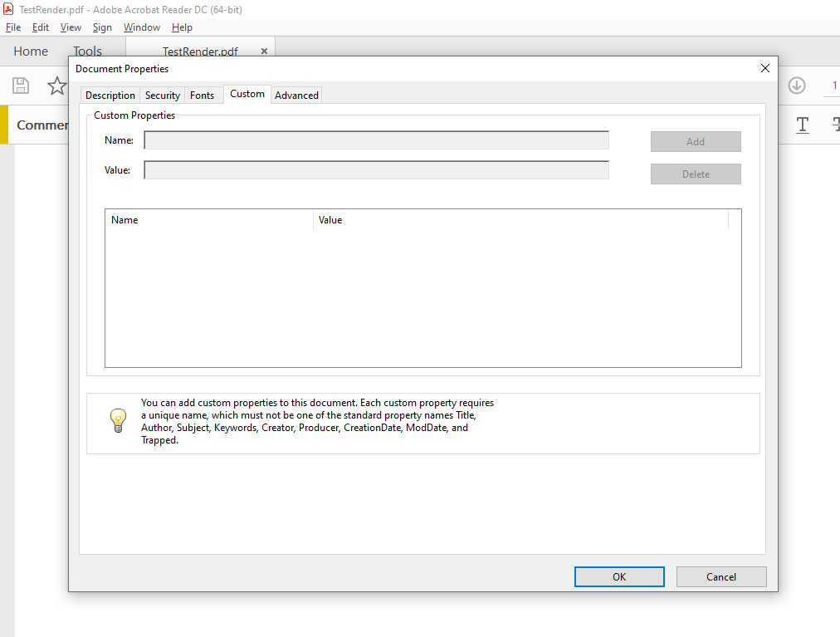The image size is (840, 637).
Task: Open the Security tab
Action: (163, 96)
